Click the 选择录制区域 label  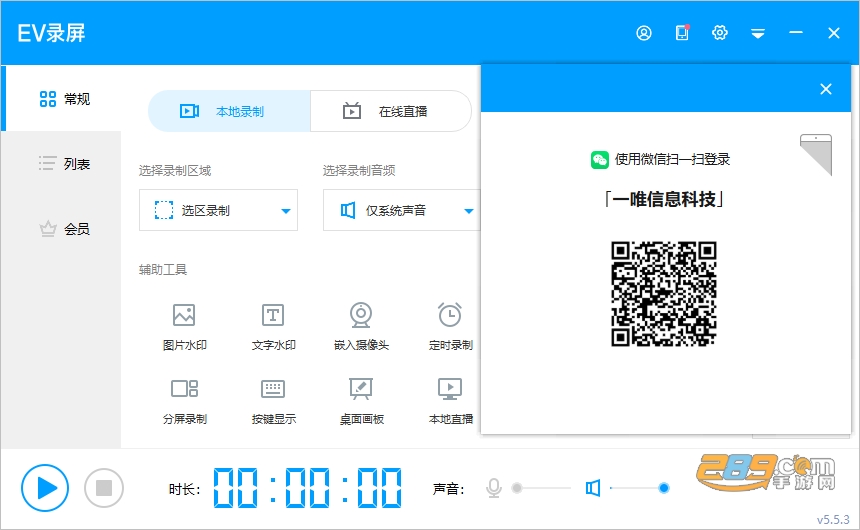tap(175, 171)
